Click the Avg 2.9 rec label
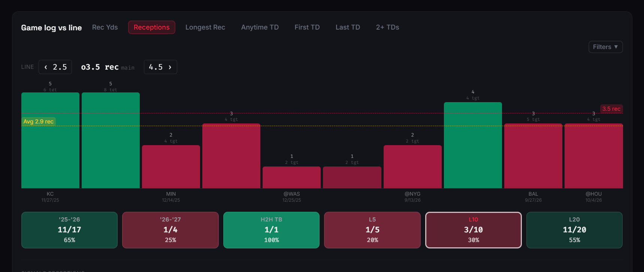This screenshot has height=272, width=644. [x=39, y=122]
